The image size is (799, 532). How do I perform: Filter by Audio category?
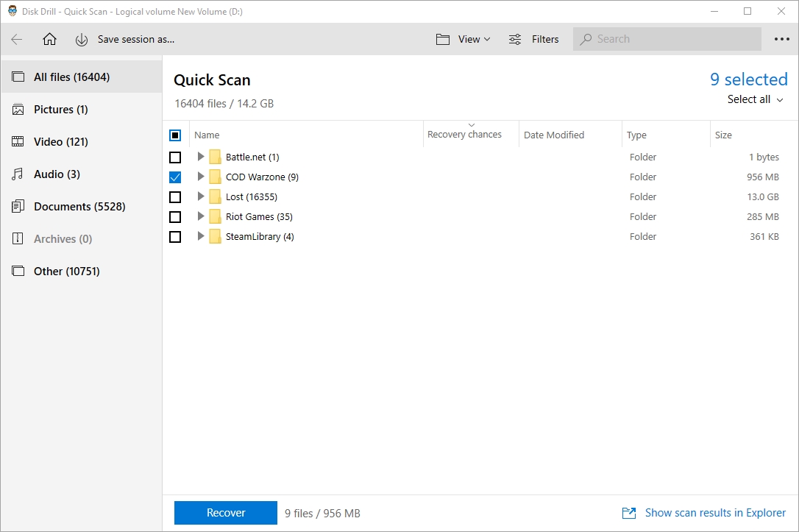coord(82,174)
